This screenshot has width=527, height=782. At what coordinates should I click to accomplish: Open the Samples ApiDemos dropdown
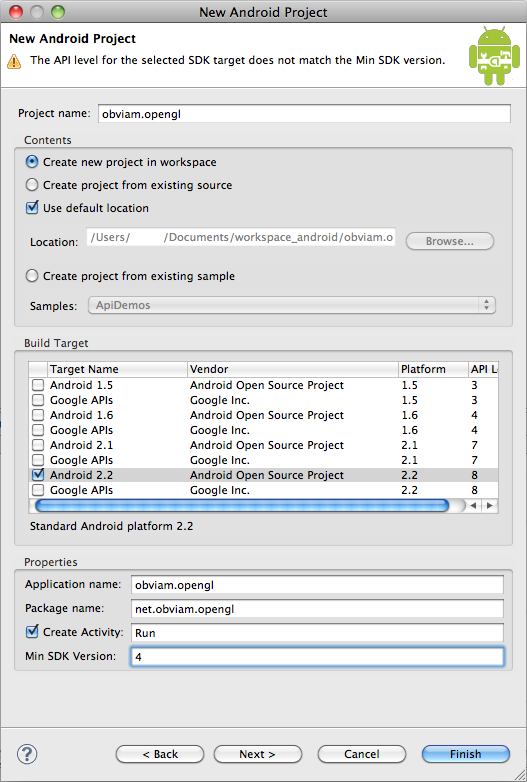[x=292, y=305]
